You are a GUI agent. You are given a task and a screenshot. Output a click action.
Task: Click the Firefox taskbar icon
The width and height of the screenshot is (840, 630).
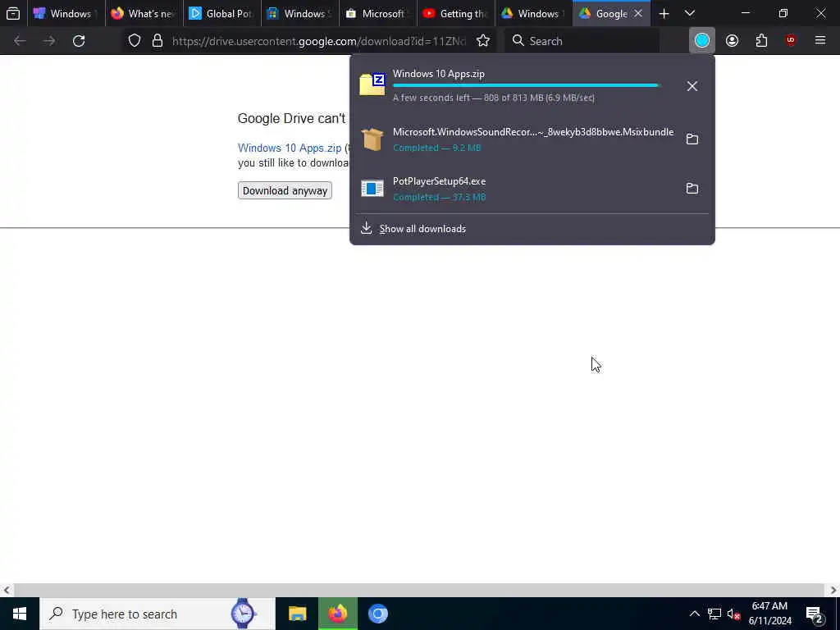(x=337, y=614)
